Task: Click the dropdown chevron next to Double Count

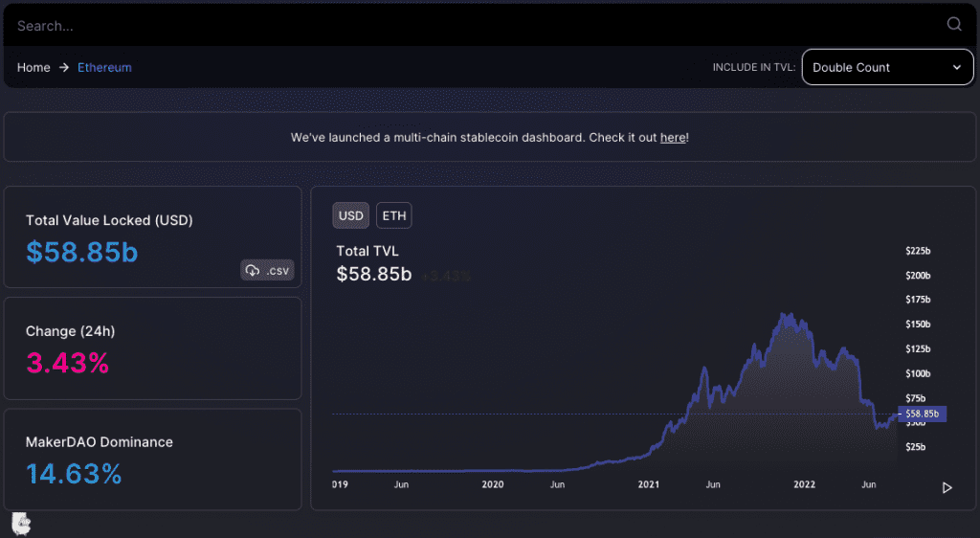Action: (x=956, y=67)
